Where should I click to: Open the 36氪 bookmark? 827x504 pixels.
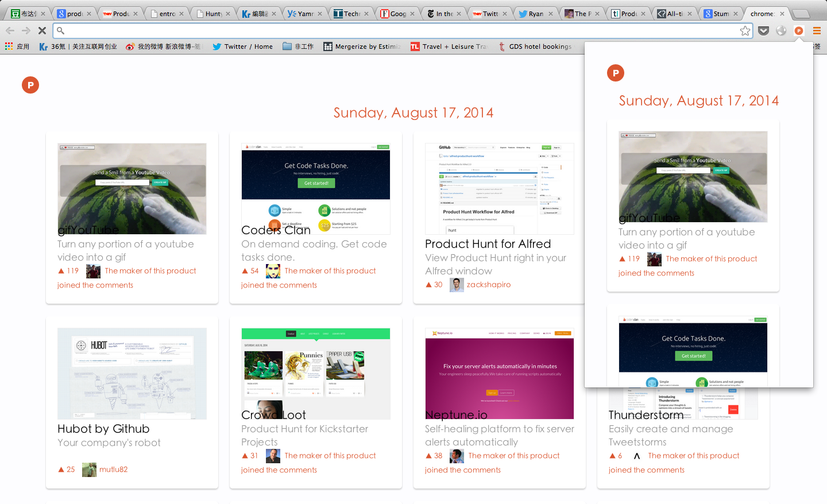(x=78, y=46)
